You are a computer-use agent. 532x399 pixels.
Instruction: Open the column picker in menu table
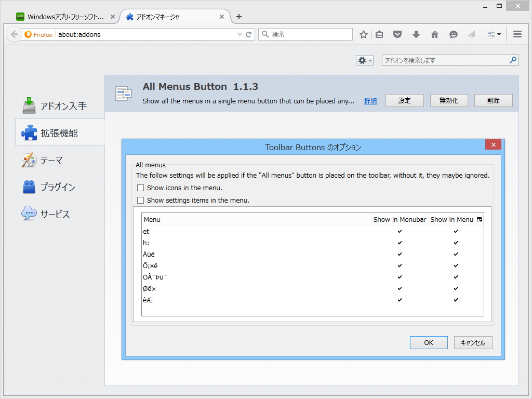[x=479, y=220]
